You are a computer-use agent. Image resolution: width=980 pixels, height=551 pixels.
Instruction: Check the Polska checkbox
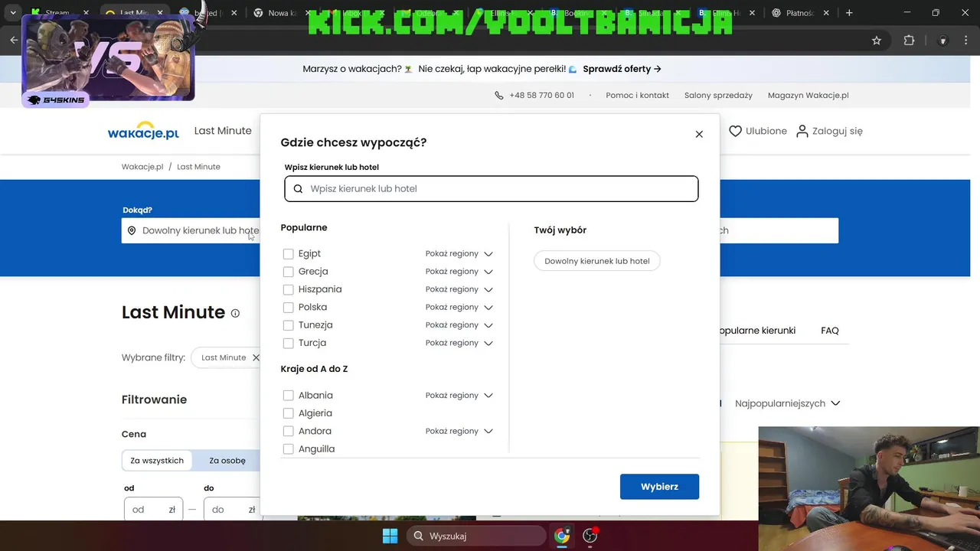coord(289,308)
